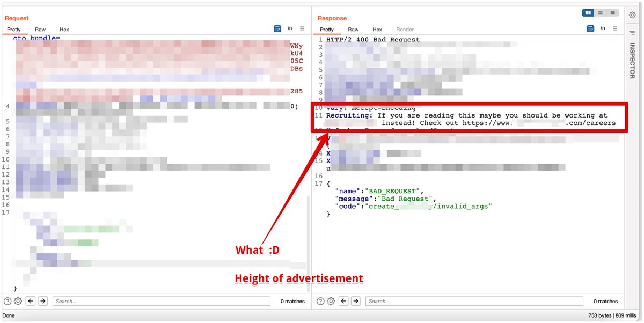The width and height of the screenshot is (644, 323).
Task: Open the Response editor options hamburger menu
Action: [x=615, y=28]
